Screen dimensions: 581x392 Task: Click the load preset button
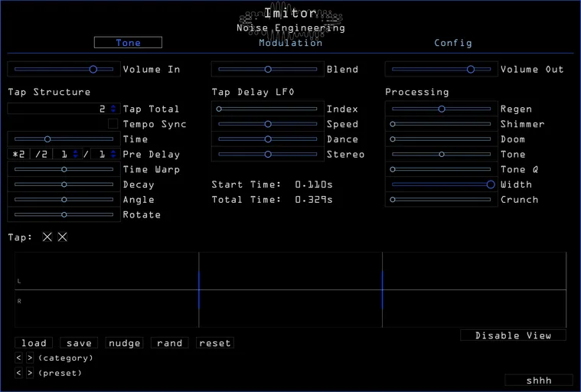[34, 343]
